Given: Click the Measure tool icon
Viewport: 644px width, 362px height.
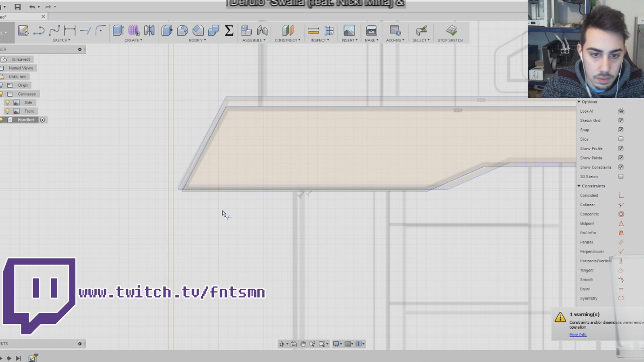Looking at the screenshot, I should click(x=313, y=31).
